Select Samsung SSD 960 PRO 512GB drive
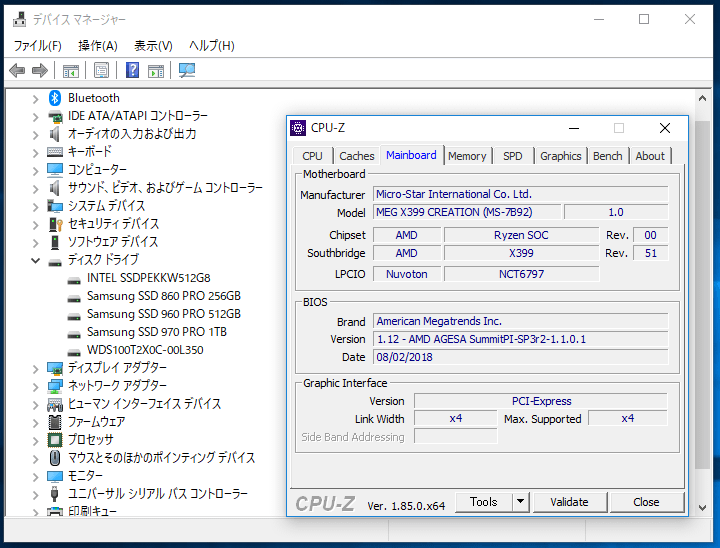 pos(163,314)
